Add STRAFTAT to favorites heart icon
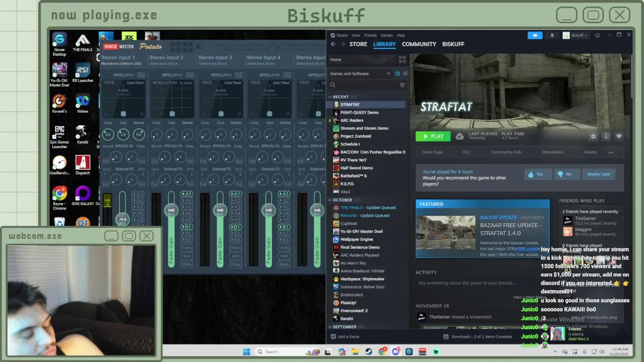Viewport: 644px width, 362px height. point(619,136)
